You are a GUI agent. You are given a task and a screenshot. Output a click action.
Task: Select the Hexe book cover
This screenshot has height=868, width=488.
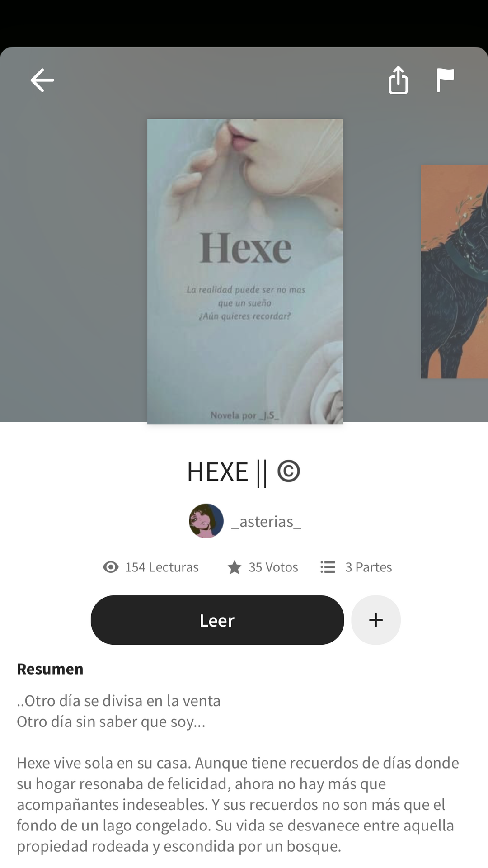click(x=245, y=271)
